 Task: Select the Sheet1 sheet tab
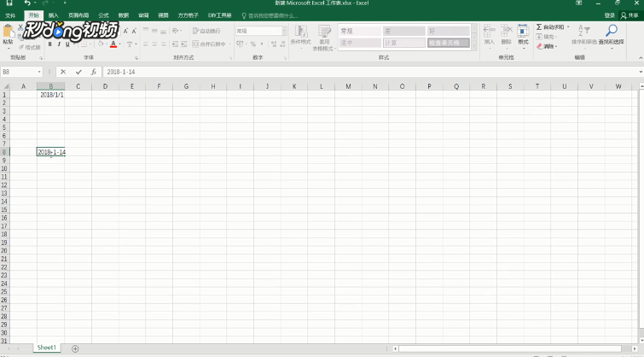pyautogui.click(x=46, y=348)
